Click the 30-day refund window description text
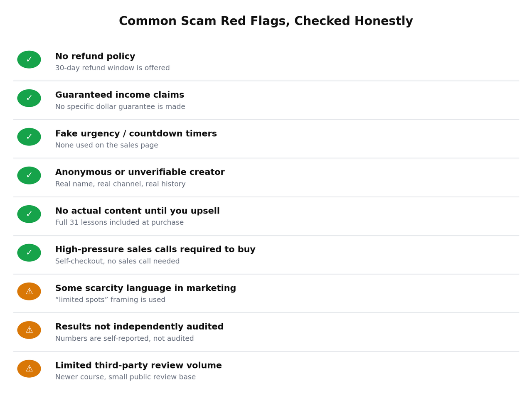 click(113, 68)
